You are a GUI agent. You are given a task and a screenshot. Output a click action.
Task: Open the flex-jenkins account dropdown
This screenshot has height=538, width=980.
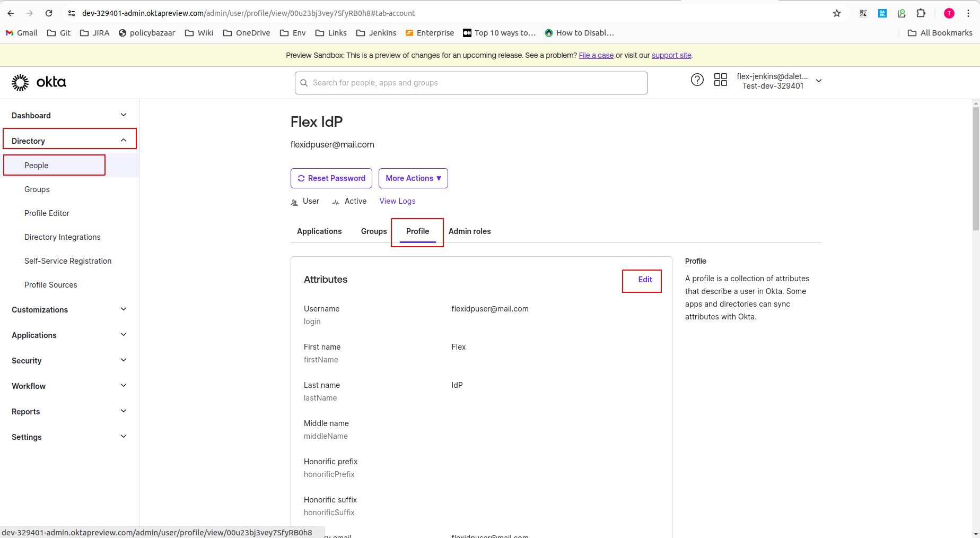point(779,81)
